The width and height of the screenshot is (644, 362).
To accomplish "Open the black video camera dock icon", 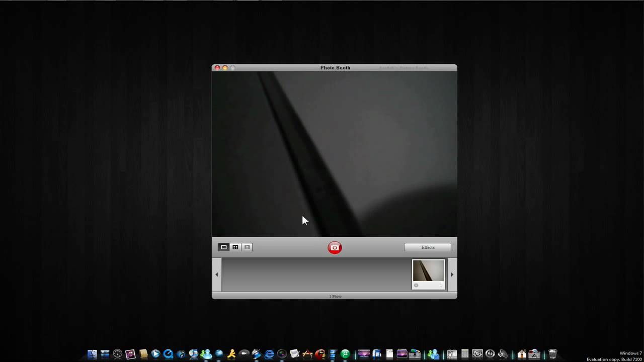I will [x=244, y=354].
